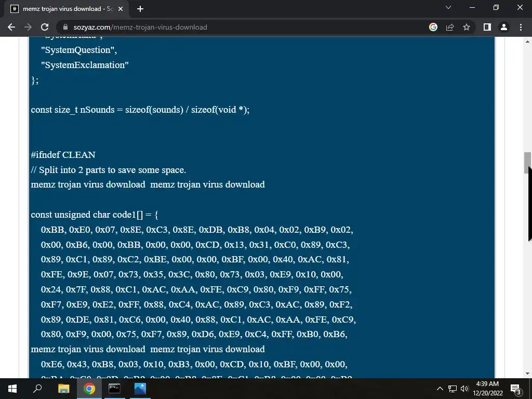The width and height of the screenshot is (532, 399).
Task: Open Chrome's three-dot menu
Action: pos(521,27)
